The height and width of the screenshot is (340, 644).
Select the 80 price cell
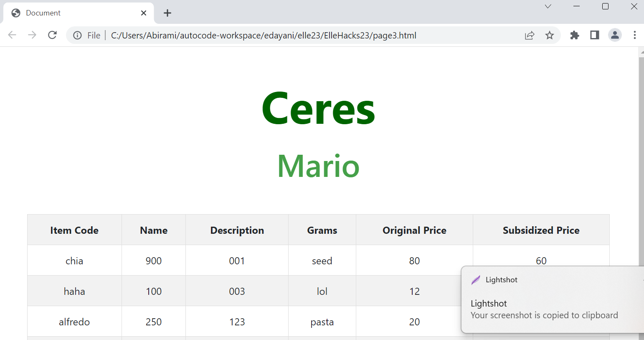pyautogui.click(x=414, y=261)
